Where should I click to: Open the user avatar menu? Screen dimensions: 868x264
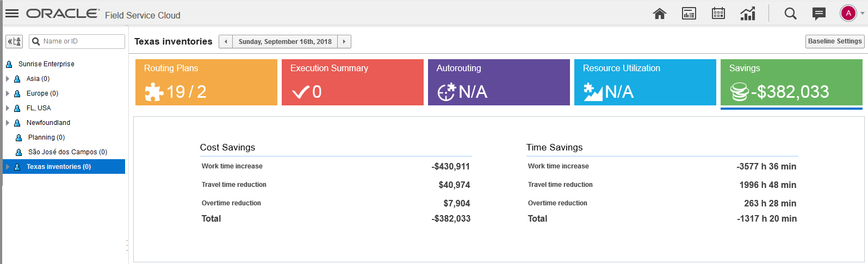coord(849,14)
